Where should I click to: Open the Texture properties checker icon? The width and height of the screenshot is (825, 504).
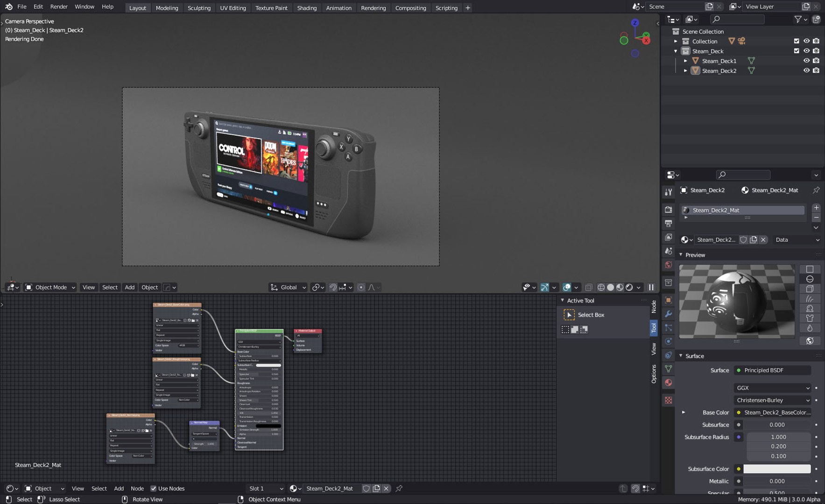pyautogui.click(x=669, y=400)
